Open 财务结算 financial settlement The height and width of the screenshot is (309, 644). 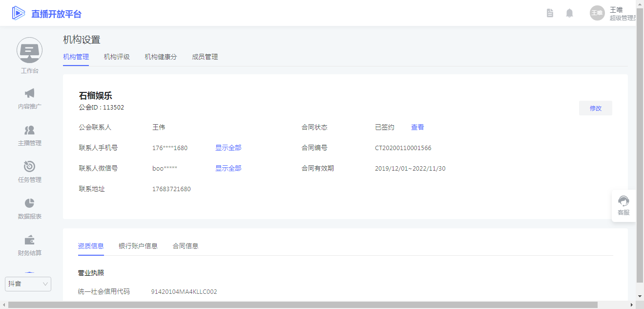click(29, 245)
